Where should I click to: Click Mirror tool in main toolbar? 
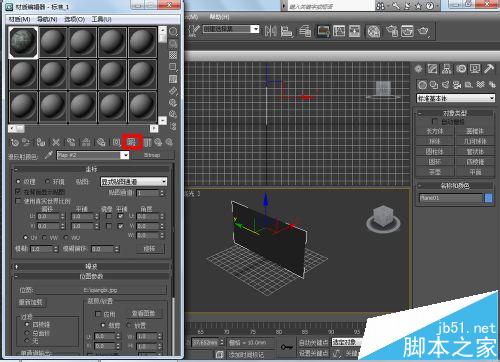click(x=271, y=31)
